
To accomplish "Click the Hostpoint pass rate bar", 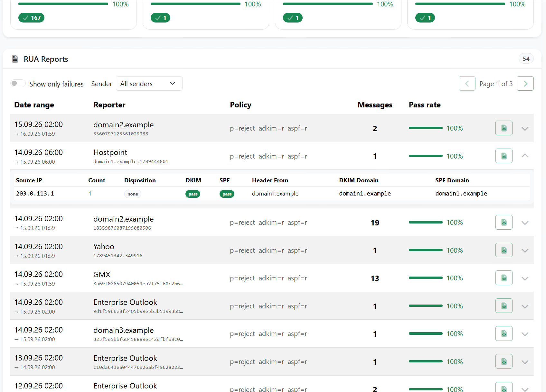I will pos(426,156).
